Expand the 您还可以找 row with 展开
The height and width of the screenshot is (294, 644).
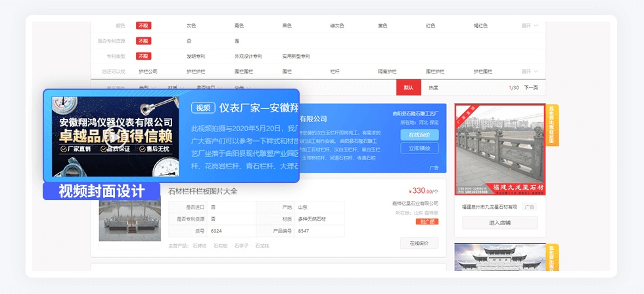pos(530,72)
